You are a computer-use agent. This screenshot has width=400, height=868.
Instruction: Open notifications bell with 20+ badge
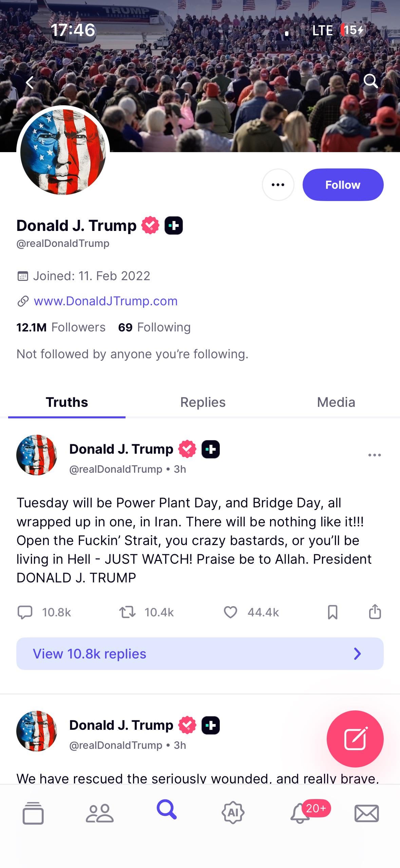(300, 813)
